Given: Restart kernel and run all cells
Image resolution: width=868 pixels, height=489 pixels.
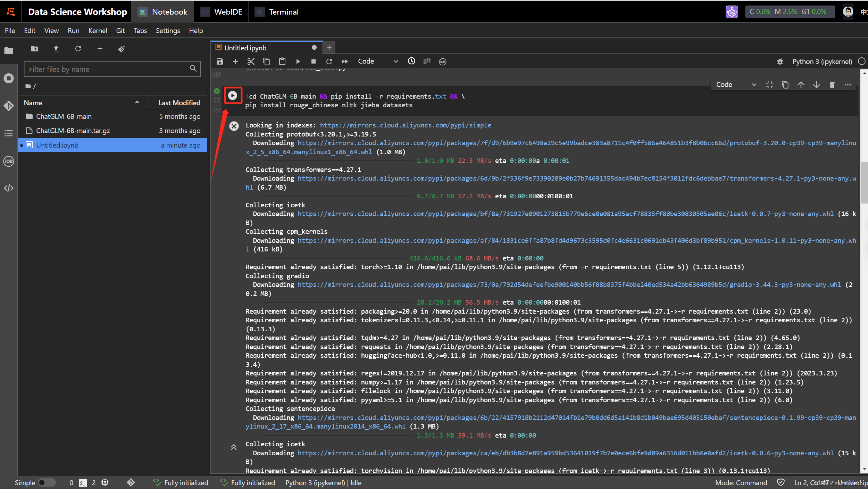Looking at the screenshot, I should point(345,61).
